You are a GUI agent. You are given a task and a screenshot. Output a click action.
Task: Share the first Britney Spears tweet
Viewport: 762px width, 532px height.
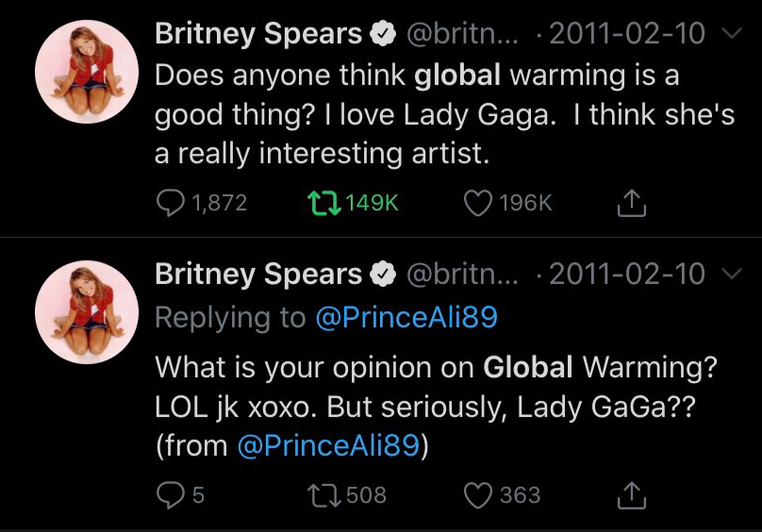[630, 202]
